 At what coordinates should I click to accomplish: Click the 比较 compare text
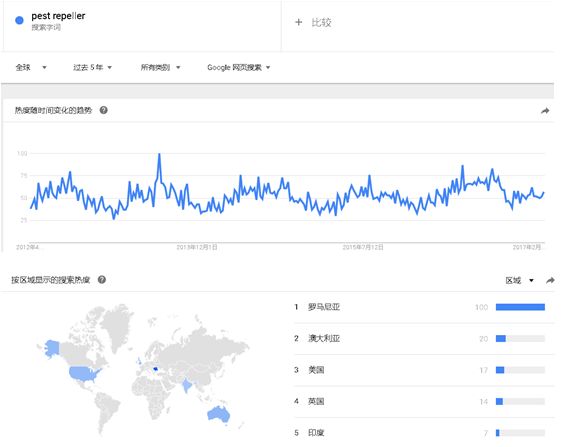coord(321,22)
